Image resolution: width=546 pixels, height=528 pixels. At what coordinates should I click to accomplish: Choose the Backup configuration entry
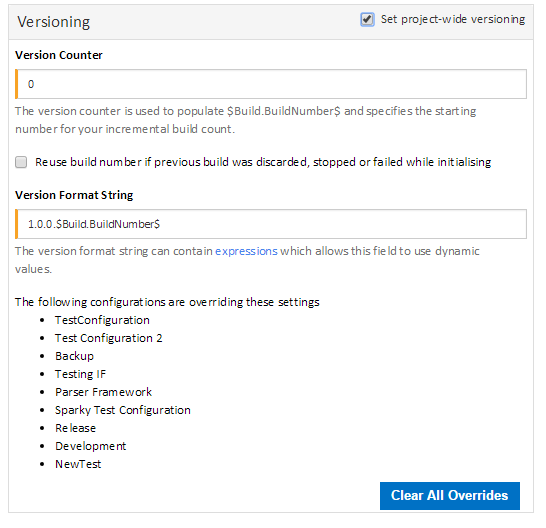click(75, 356)
